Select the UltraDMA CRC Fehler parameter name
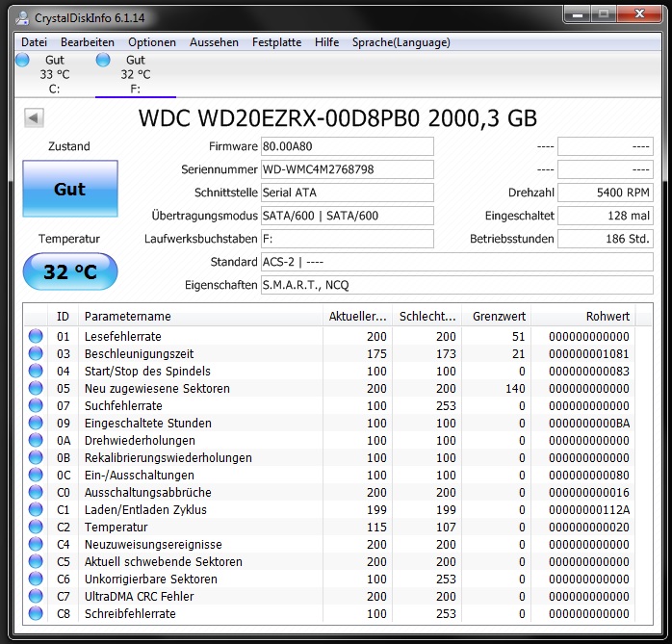This screenshot has width=672, height=644. point(140,597)
